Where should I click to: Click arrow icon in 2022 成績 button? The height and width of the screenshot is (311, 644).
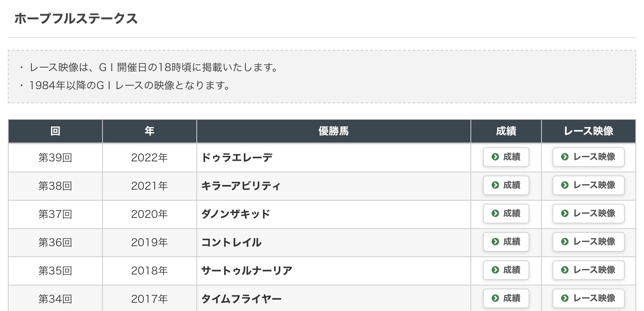click(495, 157)
